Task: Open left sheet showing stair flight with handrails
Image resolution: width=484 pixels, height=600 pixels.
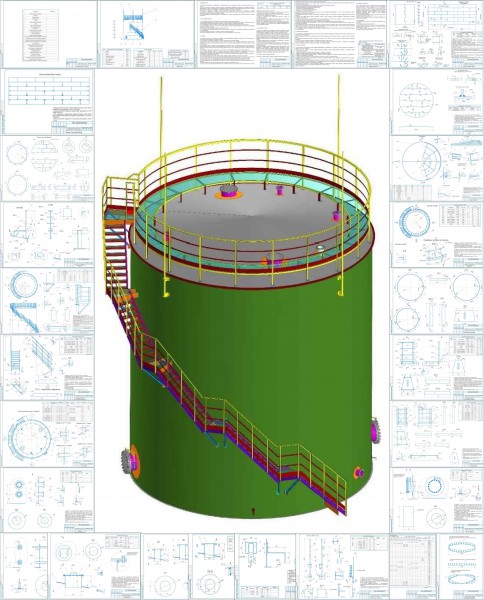Action: 47,367
